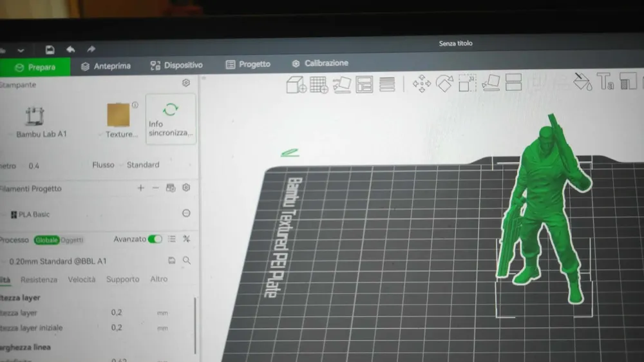Click the compare presets list icon
Image resolution: width=644 pixels, height=362 pixels.
(172, 239)
